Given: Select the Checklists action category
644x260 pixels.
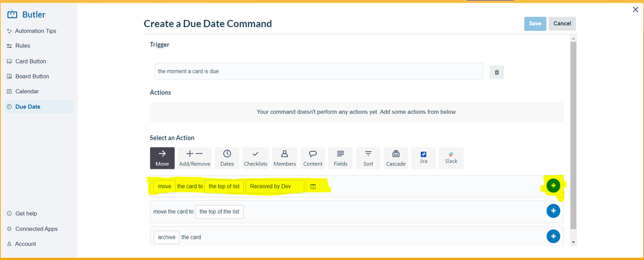Looking at the screenshot, I should pyautogui.click(x=255, y=158).
